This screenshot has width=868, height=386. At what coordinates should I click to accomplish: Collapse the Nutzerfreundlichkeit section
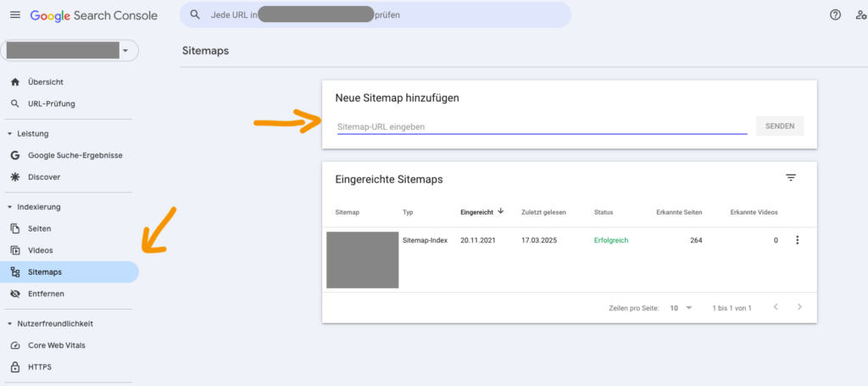point(9,323)
